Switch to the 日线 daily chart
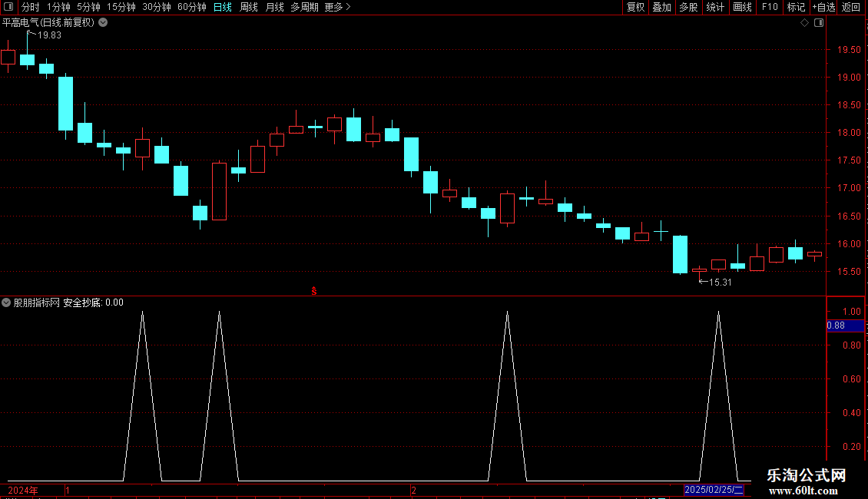The height and width of the screenshot is (499, 868). tap(223, 7)
